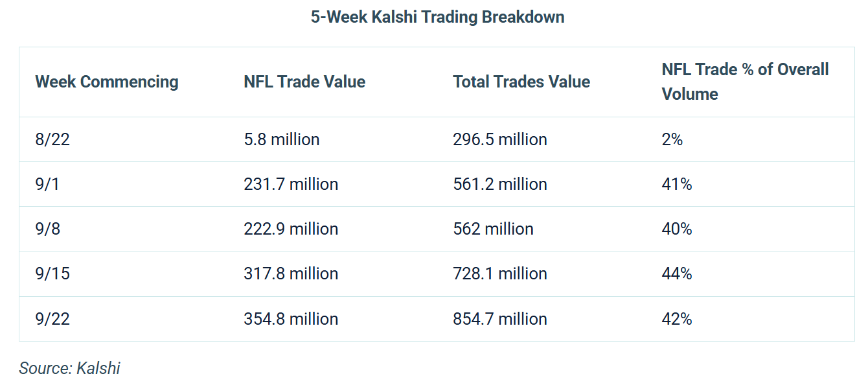Select the '5.8 million' NFL value

click(282, 139)
